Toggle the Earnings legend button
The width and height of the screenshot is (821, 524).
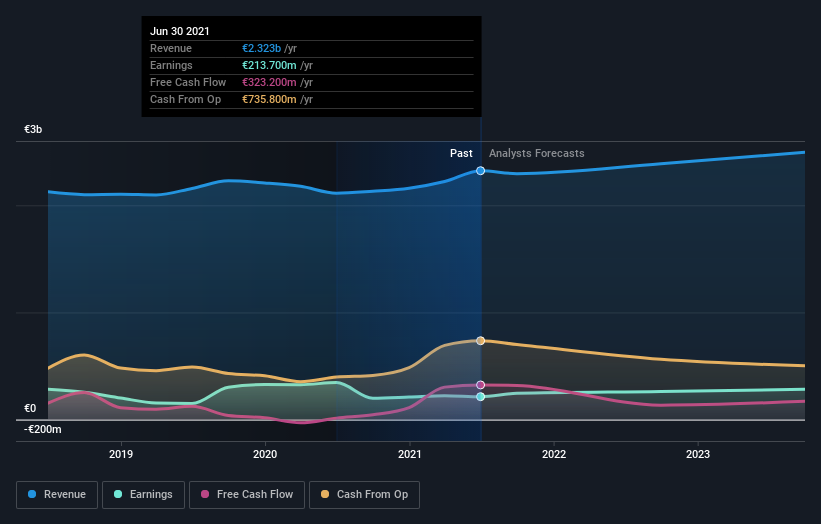point(143,495)
